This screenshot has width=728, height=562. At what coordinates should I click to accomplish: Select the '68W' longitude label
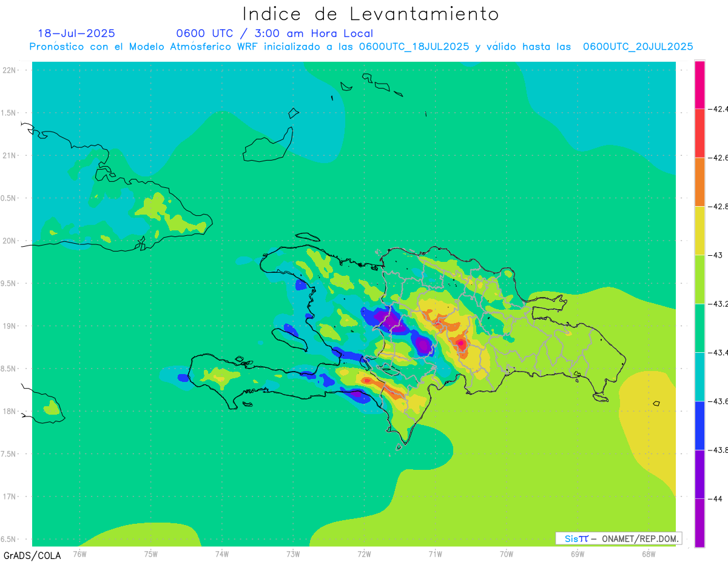648,554
